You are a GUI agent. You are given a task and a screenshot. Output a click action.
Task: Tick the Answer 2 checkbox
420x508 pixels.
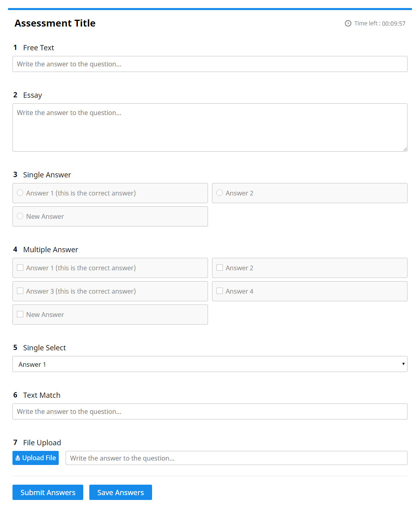click(220, 268)
